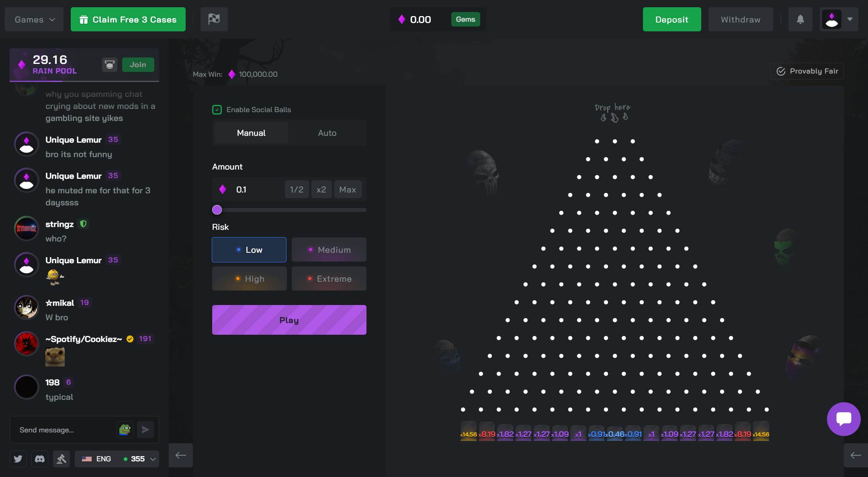Screen dimensions: 868x477
Task: Expand the Games dropdown menu
Action: (34, 19)
